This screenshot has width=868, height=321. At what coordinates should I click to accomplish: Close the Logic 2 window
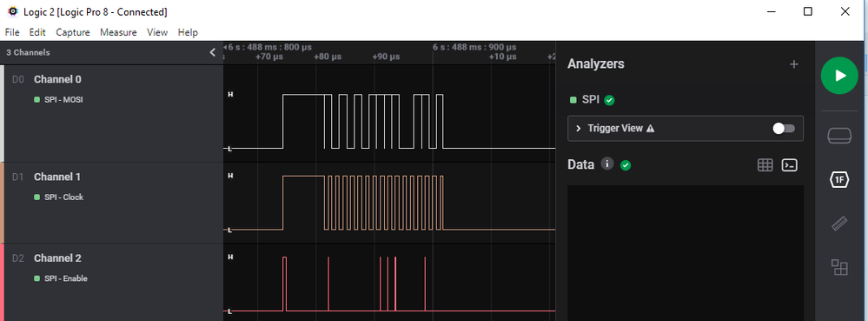(845, 11)
